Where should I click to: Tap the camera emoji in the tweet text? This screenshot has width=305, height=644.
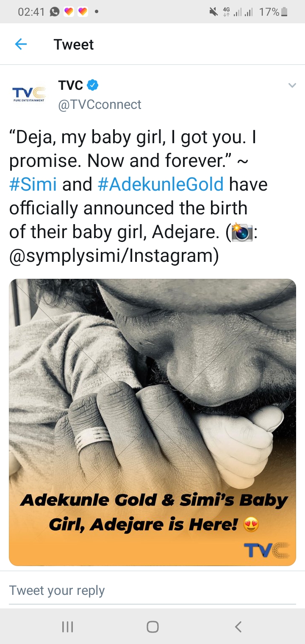coord(242,232)
